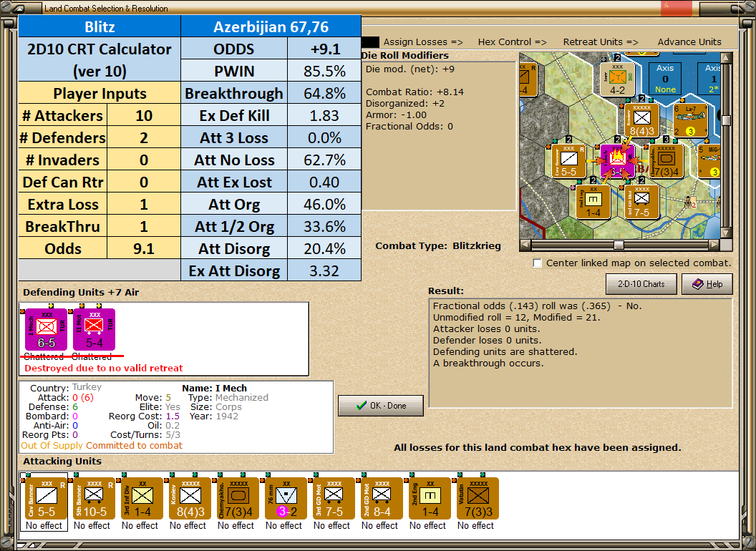Click the map scroll-down arrow
The height and width of the screenshot is (551, 756).
[x=725, y=233]
